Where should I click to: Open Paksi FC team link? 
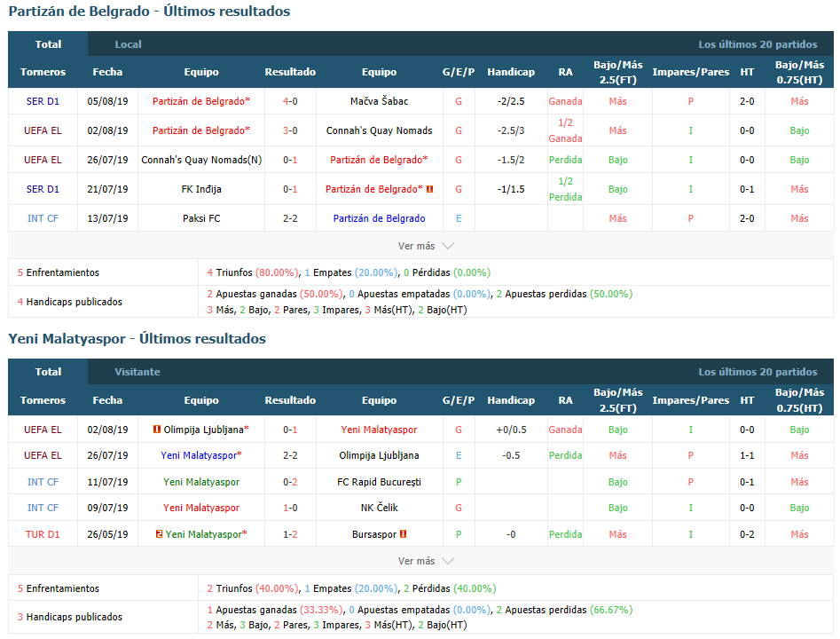pyautogui.click(x=201, y=218)
